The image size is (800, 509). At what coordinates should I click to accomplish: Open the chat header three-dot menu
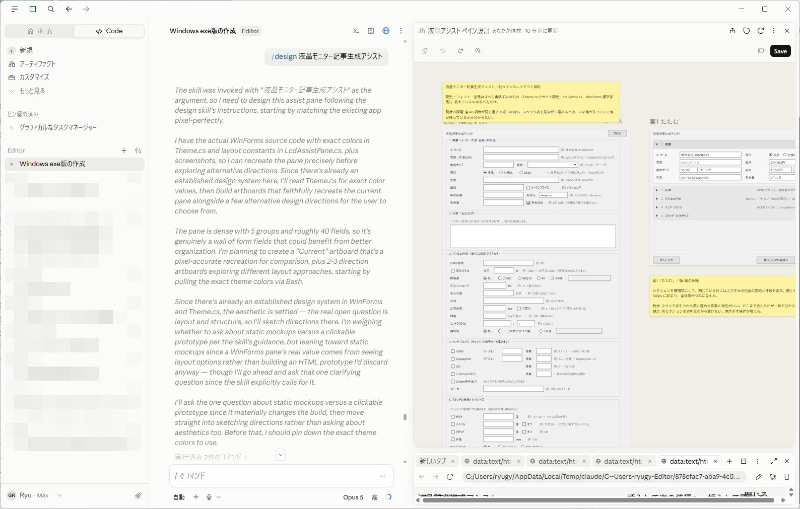coord(401,31)
